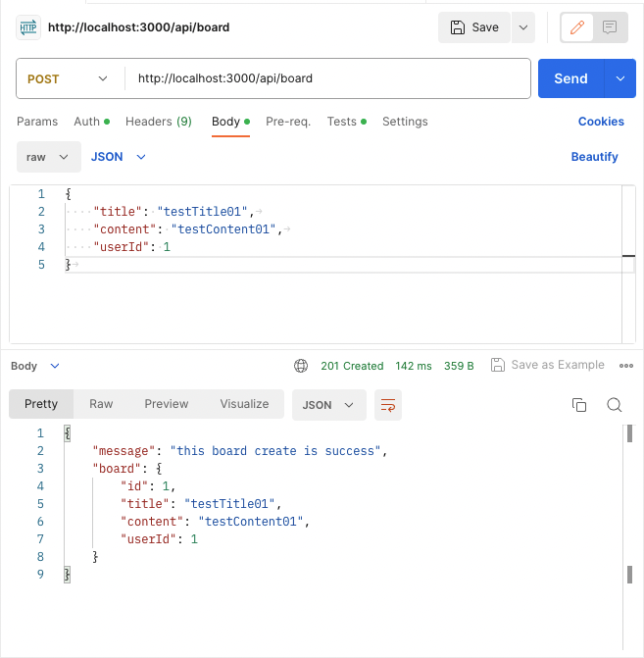Click the 142 ms response time
This screenshot has width=644, height=658.
click(414, 366)
